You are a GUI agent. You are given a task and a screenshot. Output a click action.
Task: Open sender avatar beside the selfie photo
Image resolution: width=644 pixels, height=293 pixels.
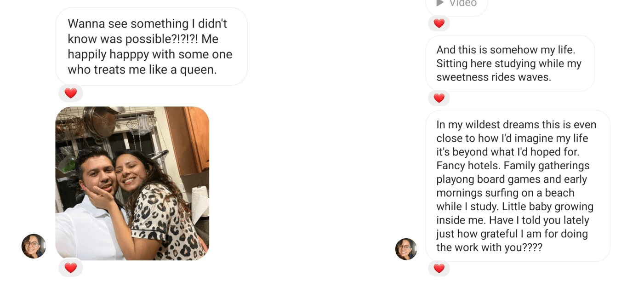(34, 246)
